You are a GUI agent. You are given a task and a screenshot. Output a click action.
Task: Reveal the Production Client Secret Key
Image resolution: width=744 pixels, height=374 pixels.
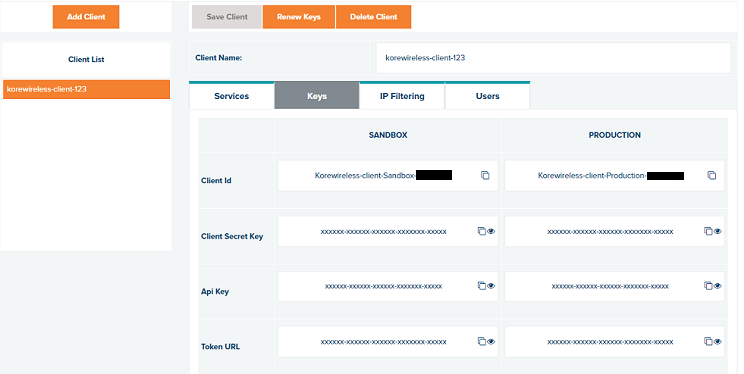click(717, 232)
